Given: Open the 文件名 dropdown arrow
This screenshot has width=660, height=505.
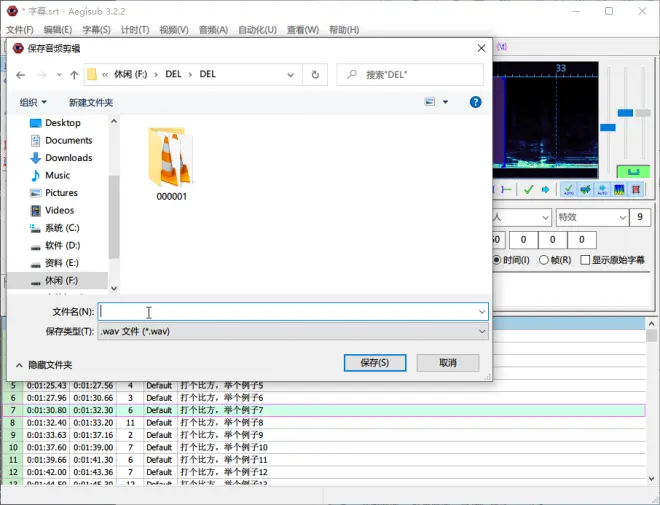Looking at the screenshot, I should [482, 312].
